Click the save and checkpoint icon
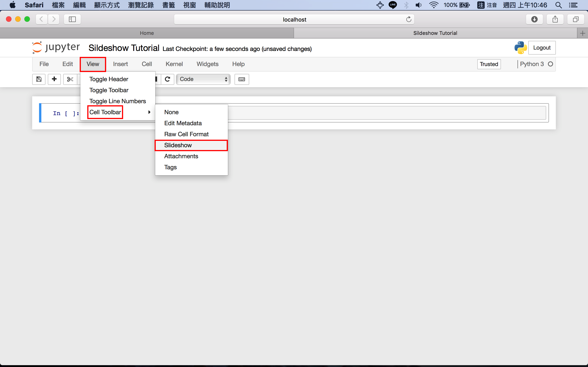Image resolution: width=588 pixels, height=367 pixels. 39,79
